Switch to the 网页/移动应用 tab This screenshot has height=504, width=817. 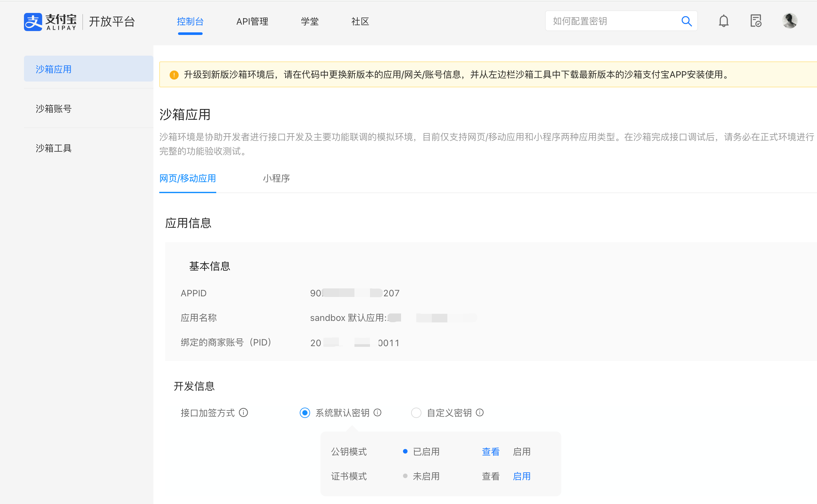click(x=187, y=179)
